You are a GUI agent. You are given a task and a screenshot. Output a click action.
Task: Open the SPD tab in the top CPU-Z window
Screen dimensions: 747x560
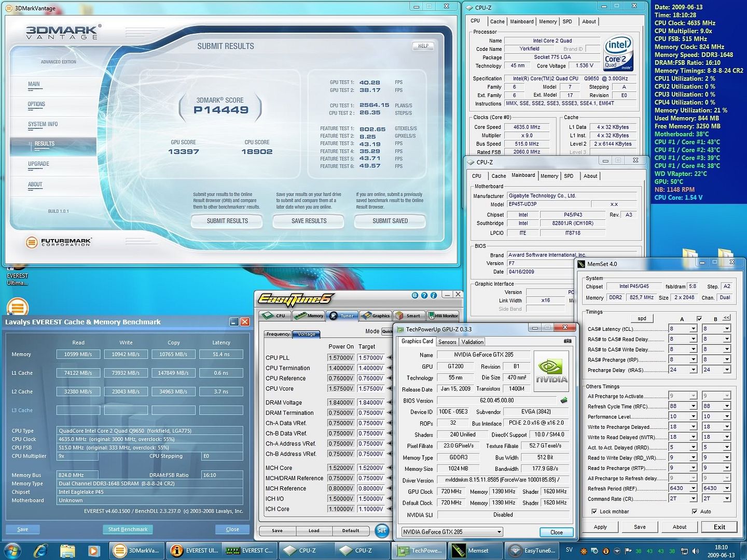coord(568,22)
